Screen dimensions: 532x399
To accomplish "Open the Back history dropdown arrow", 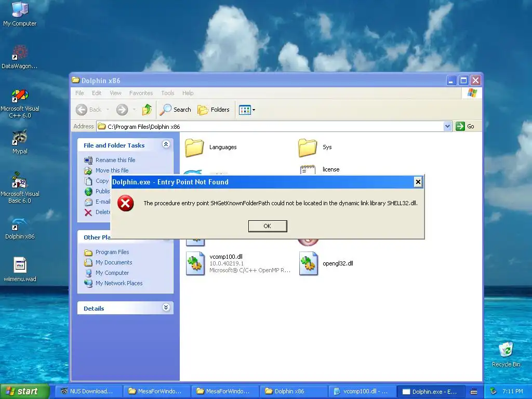I will (x=108, y=110).
